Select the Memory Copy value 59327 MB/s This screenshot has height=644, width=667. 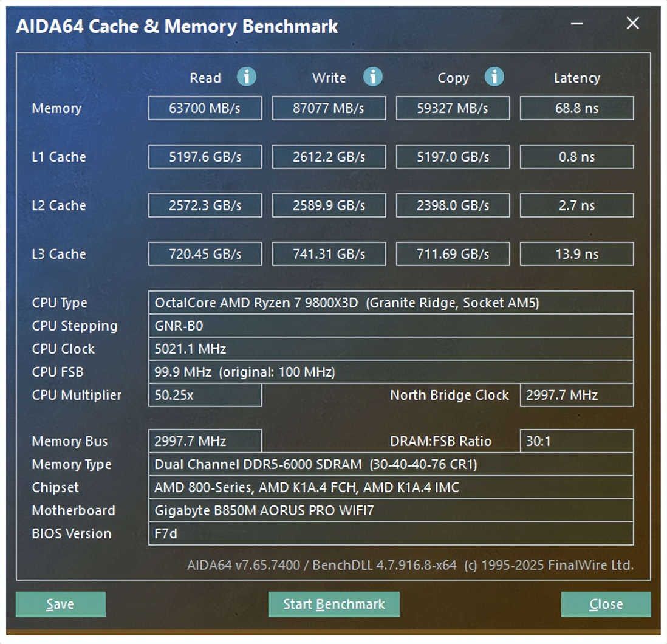click(x=453, y=108)
